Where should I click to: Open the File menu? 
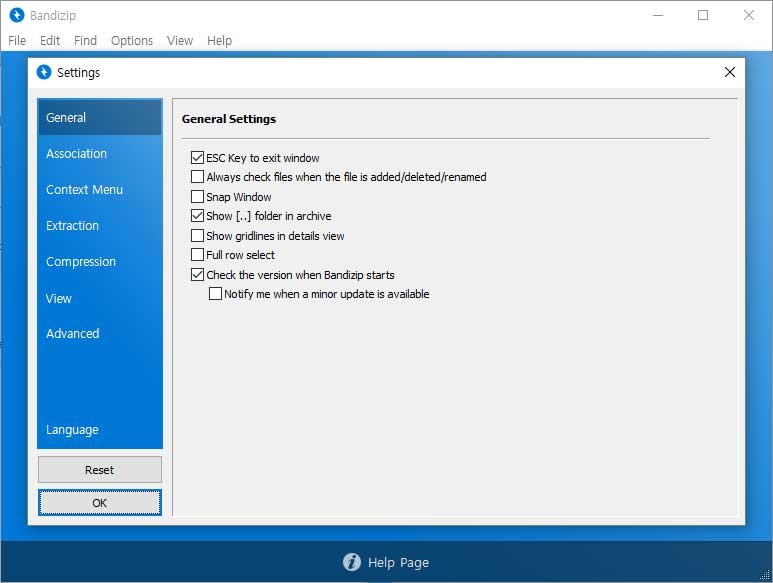[x=17, y=41]
